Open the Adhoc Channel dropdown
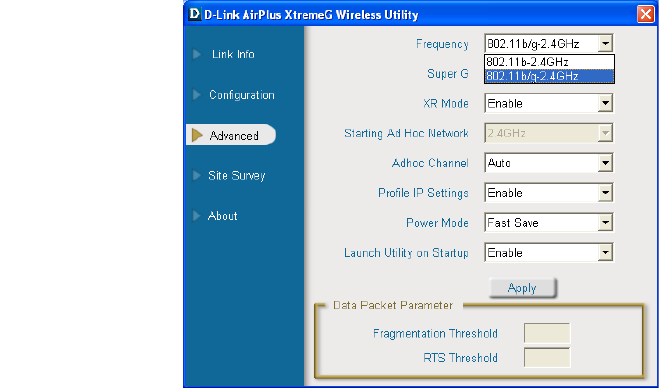 (605, 163)
